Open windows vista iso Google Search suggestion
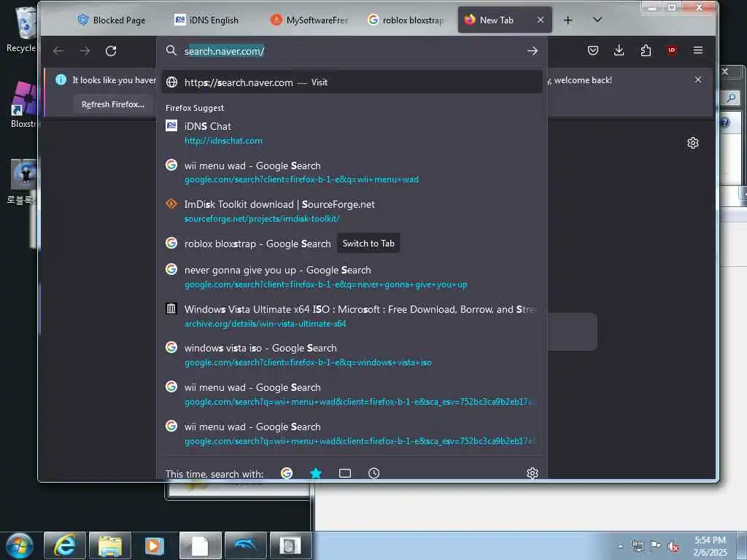Viewport: 747px width, 560px height. [352, 355]
